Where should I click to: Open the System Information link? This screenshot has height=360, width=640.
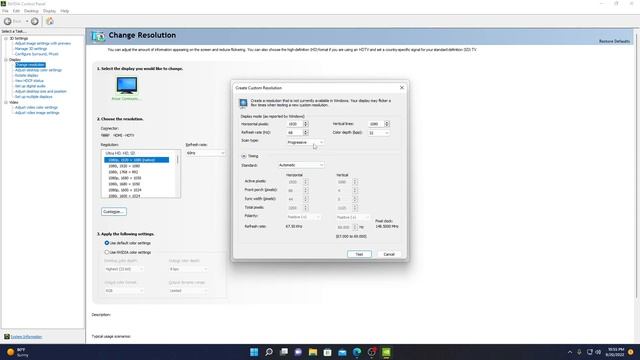(x=26, y=337)
